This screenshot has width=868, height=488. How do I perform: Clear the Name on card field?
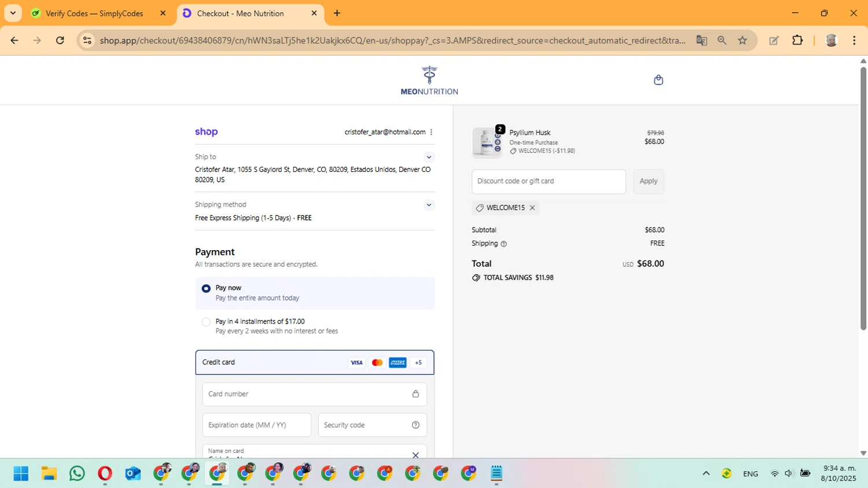(415, 455)
